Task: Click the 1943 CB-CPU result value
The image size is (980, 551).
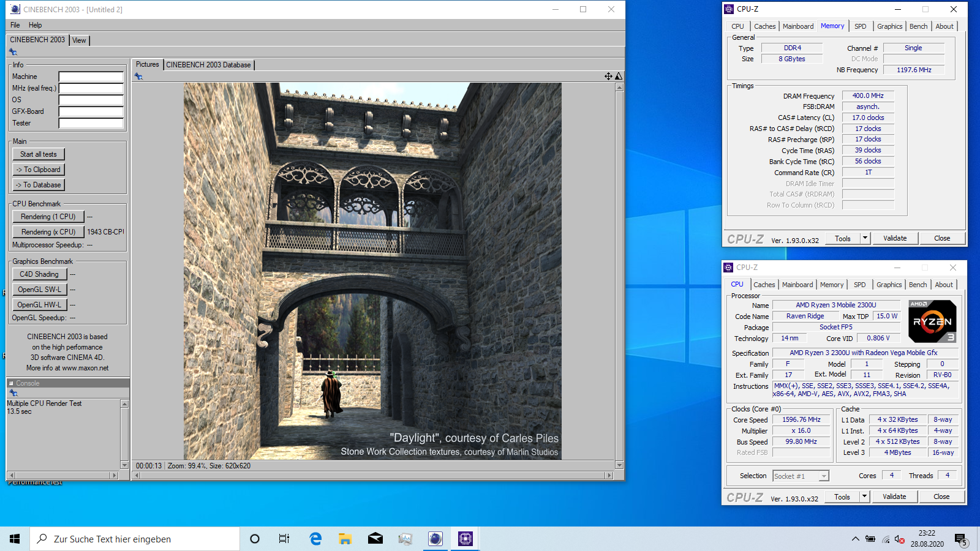Action: point(105,232)
